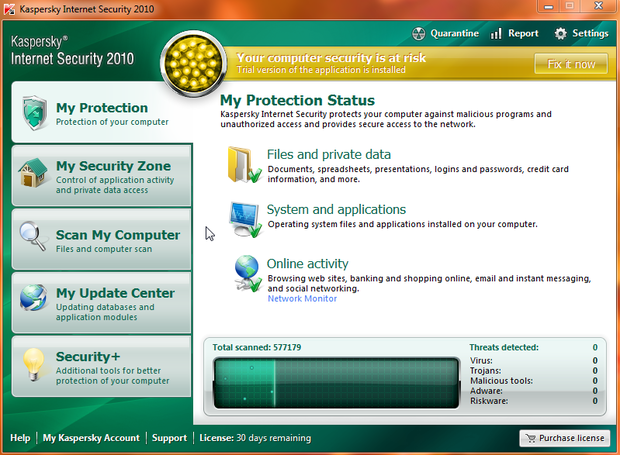Select the My Protection tab
This screenshot has height=455, width=620.
(102, 112)
